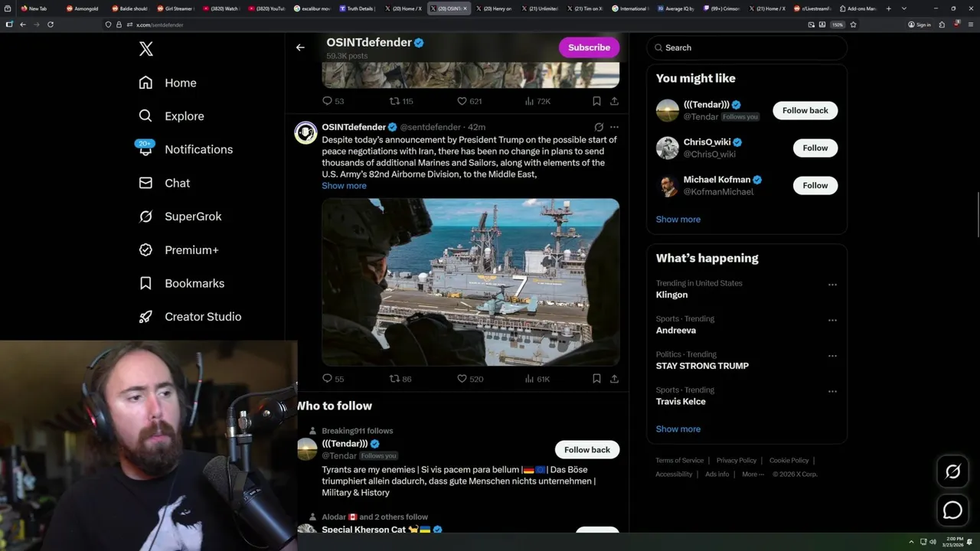Image resolution: width=980 pixels, height=551 pixels.
Task: Open the OSINTdefender avatar on the post
Action: 305,132
